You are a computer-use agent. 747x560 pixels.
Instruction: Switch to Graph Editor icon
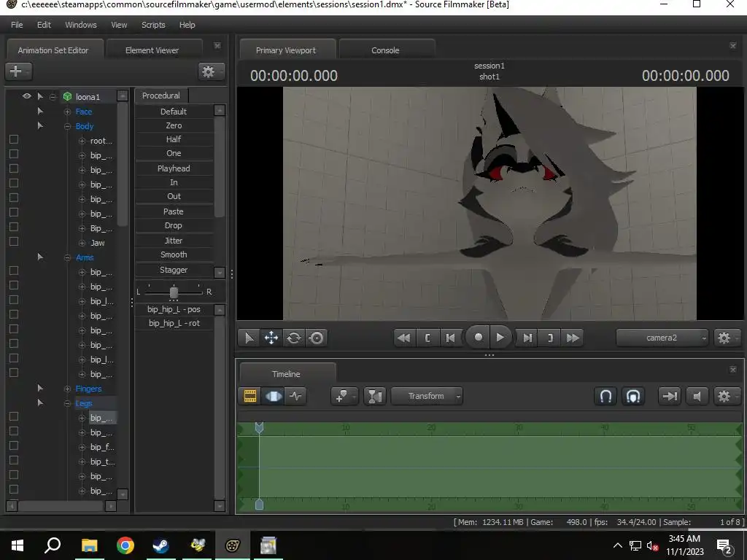(x=296, y=396)
